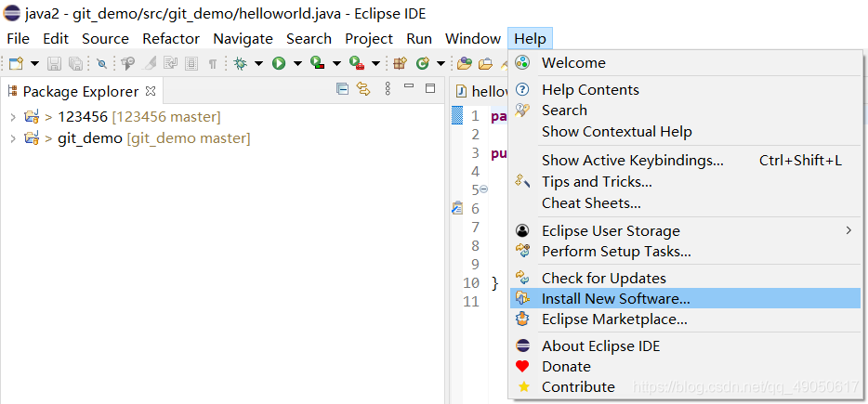Click the Show Whitespace Characters pilcrow icon

[x=213, y=64]
